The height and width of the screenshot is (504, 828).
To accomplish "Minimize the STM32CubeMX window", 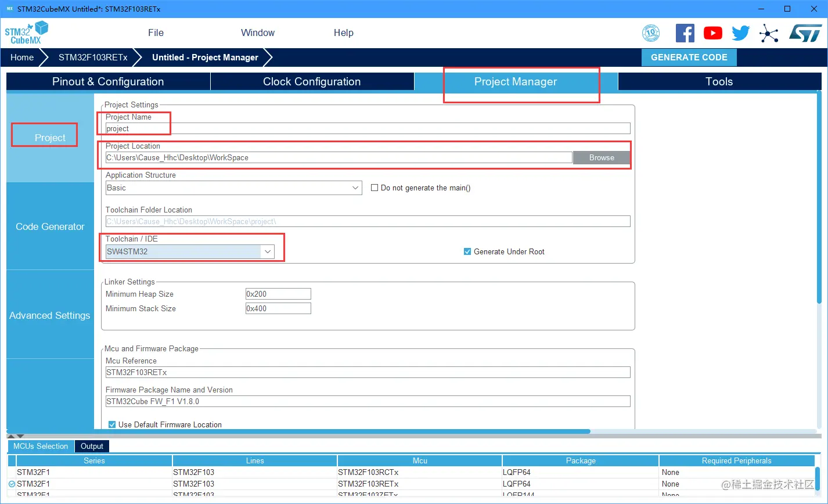I will pos(762,9).
